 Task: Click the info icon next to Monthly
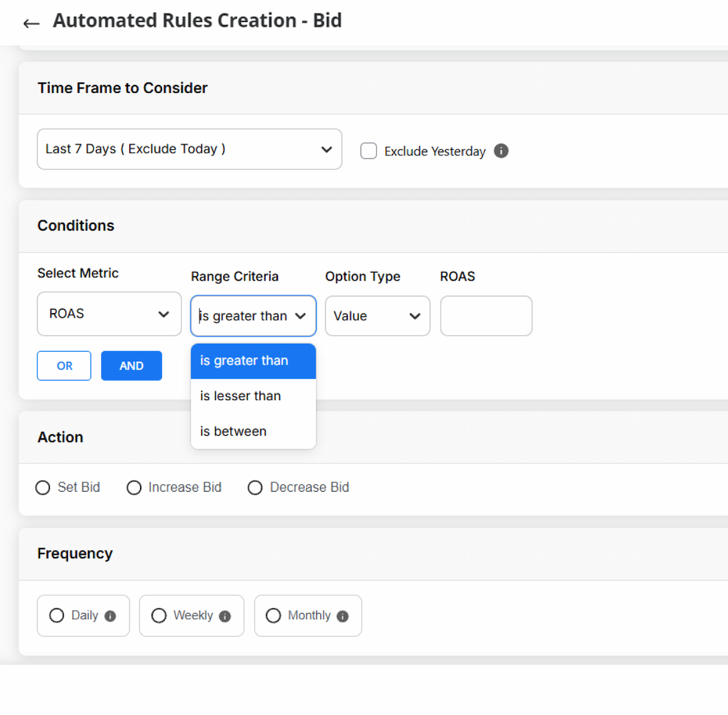click(x=343, y=616)
